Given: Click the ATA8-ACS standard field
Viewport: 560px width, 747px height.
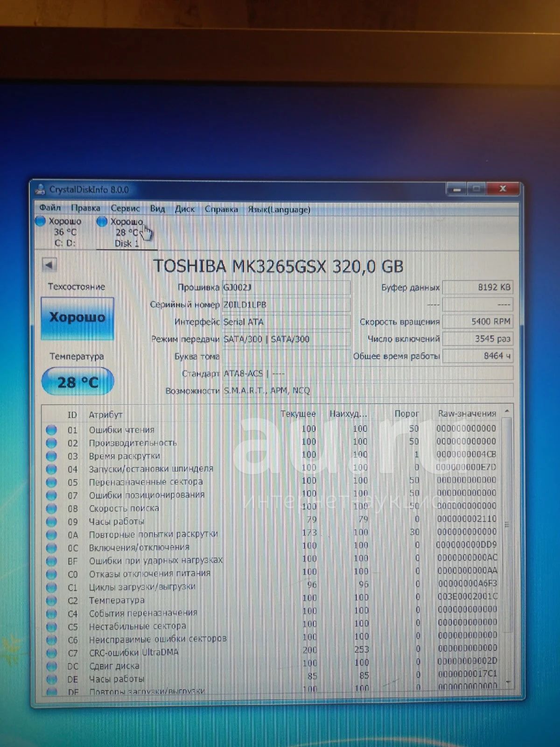Looking at the screenshot, I should 368,373.
